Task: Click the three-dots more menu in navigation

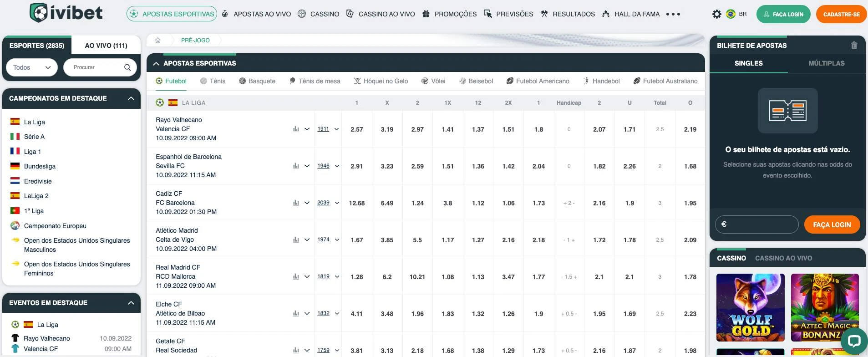Action: tap(673, 14)
